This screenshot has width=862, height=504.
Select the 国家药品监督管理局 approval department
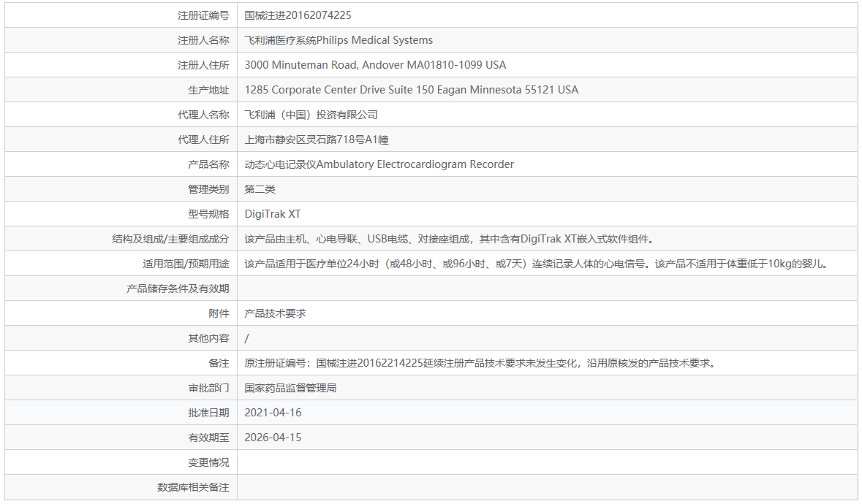[291, 388]
